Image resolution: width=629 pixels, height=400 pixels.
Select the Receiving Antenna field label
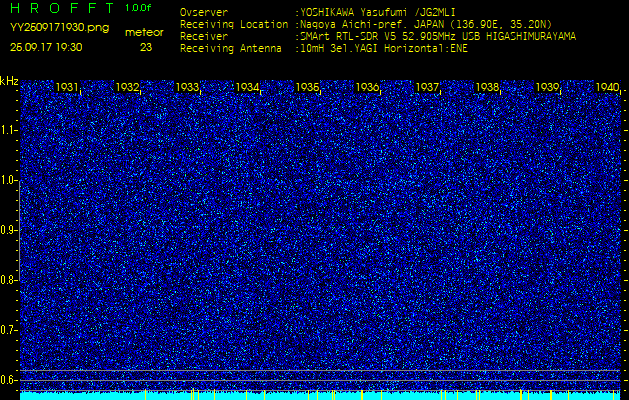click(x=231, y=49)
